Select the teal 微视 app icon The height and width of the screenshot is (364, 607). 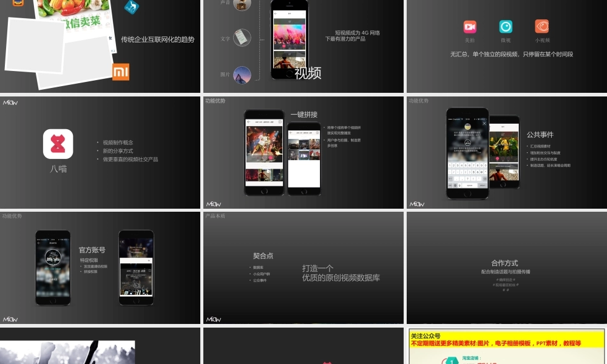pyautogui.click(x=506, y=27)
